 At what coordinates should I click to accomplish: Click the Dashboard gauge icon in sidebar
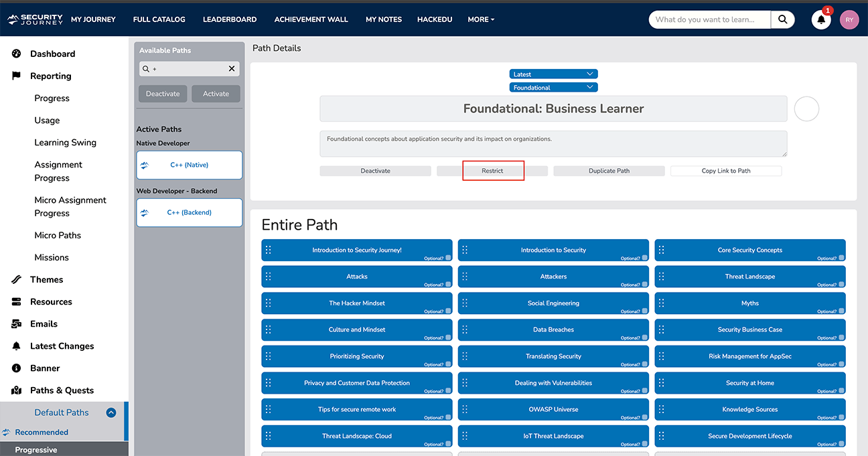[17, 54]
